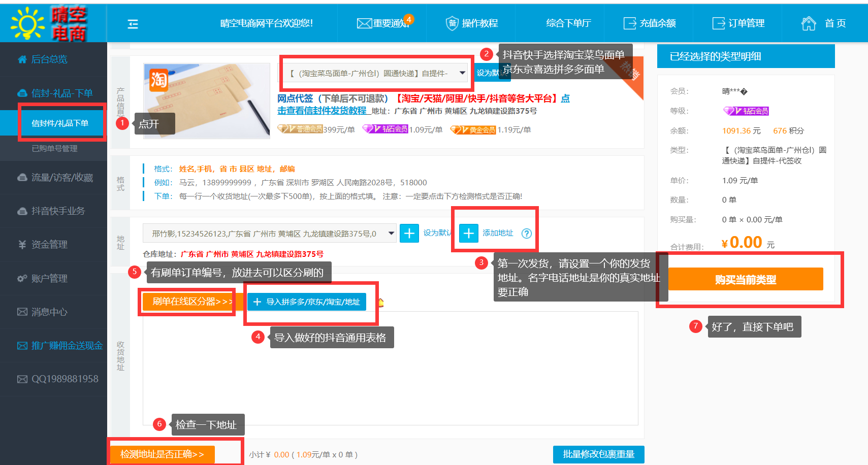Click the gears icon beside 账户管理

(x=22, y=278)
